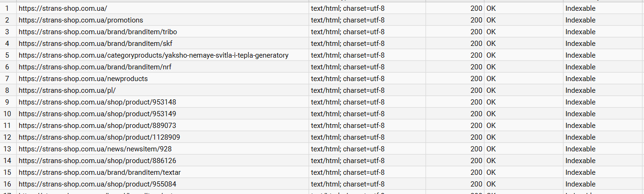The image size is (644, 194).
Task: Click the /pl/ language URL
Action: (67, 90)
